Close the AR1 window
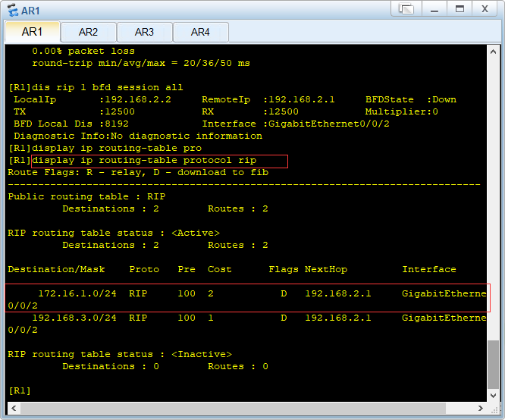 485,8
